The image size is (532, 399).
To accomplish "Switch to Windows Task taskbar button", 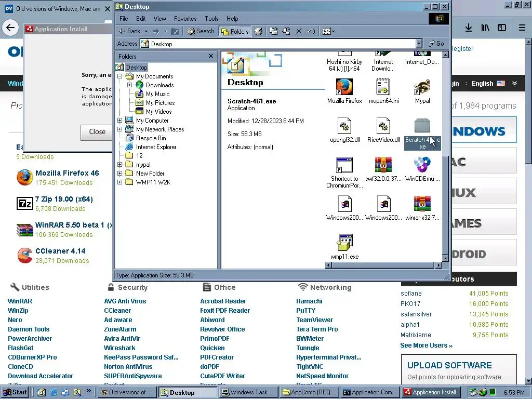I will click(x=248, y=392).
